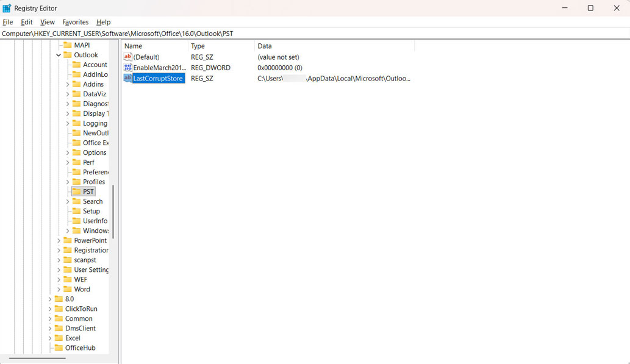Click the MAPI folder icon
This screenshot has width=630, height=364.
[68, 45]
